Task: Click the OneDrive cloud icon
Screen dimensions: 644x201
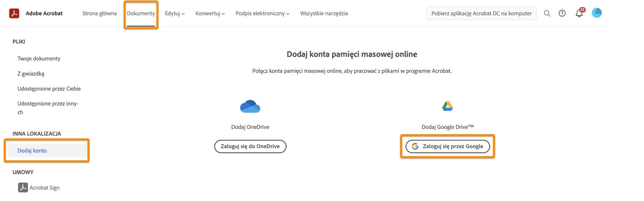Action: click(x=250, y=106)
